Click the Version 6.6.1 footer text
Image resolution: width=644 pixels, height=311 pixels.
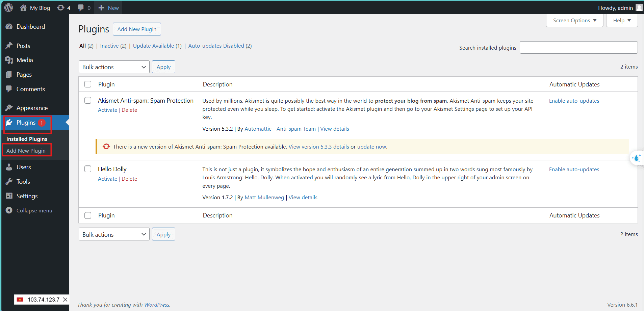[622, 305]
